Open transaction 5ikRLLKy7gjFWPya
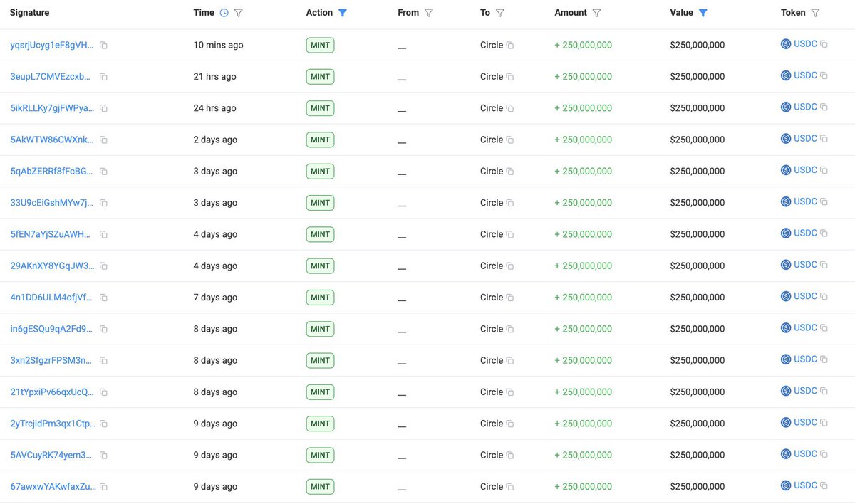Viewport: 855px width, 504px height. coord(52,108)
